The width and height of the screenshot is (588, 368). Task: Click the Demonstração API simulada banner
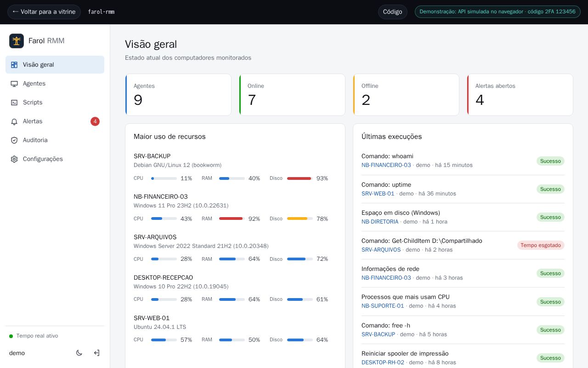coord(498,12)
